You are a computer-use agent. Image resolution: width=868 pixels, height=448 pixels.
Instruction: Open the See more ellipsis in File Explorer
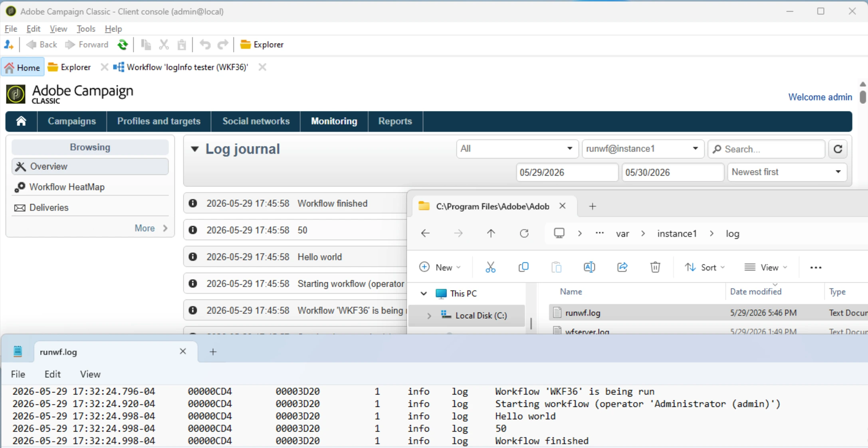click(816, 268)
